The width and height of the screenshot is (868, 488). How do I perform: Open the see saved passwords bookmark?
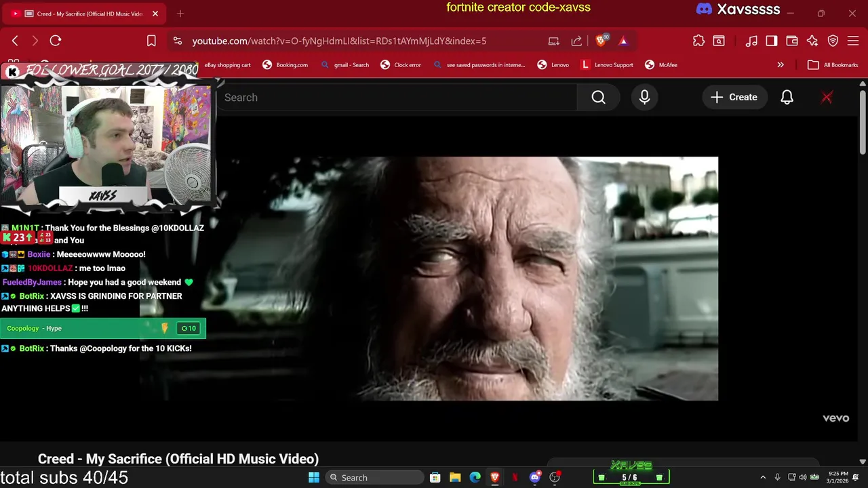click(480, 65)
